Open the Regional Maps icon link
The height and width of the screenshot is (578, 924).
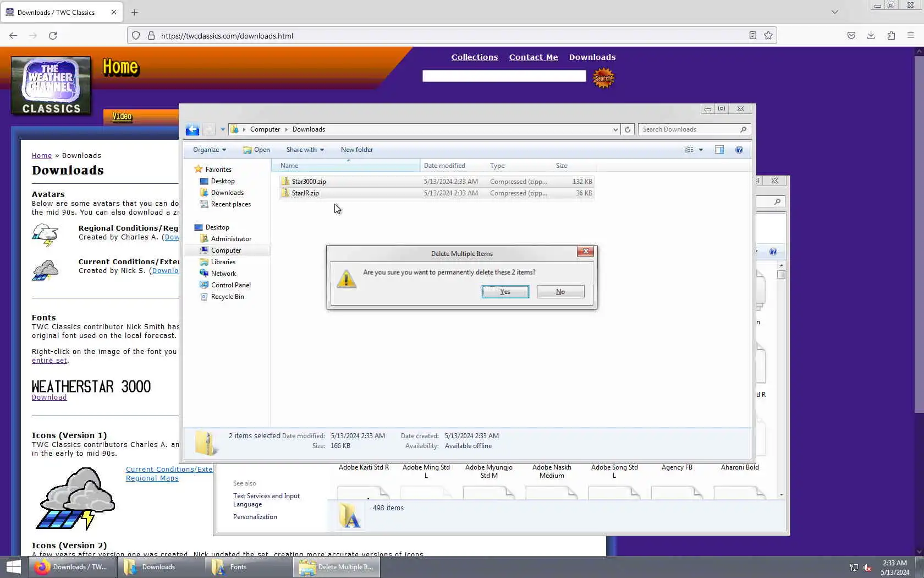coord(152,478)
